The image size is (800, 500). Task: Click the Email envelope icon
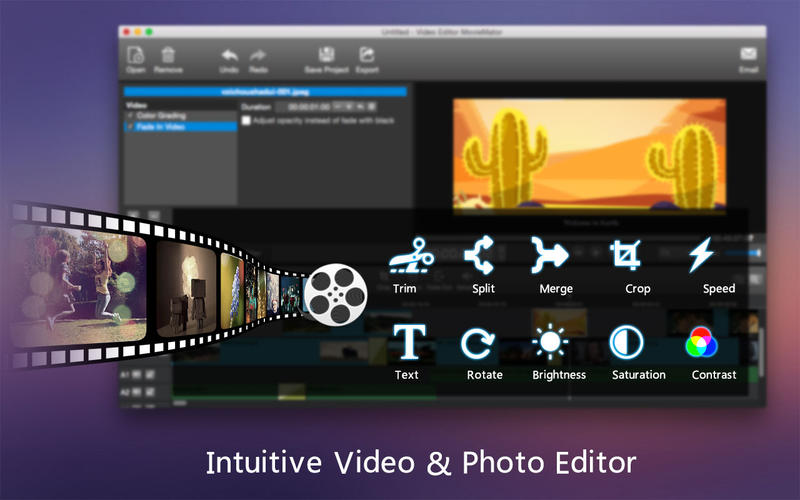coord(748,54)
